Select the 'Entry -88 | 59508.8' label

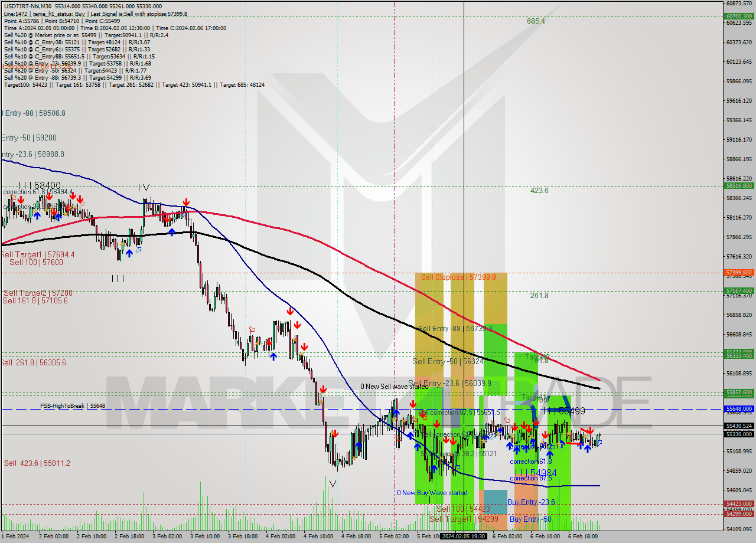click(x=33, y=113)
